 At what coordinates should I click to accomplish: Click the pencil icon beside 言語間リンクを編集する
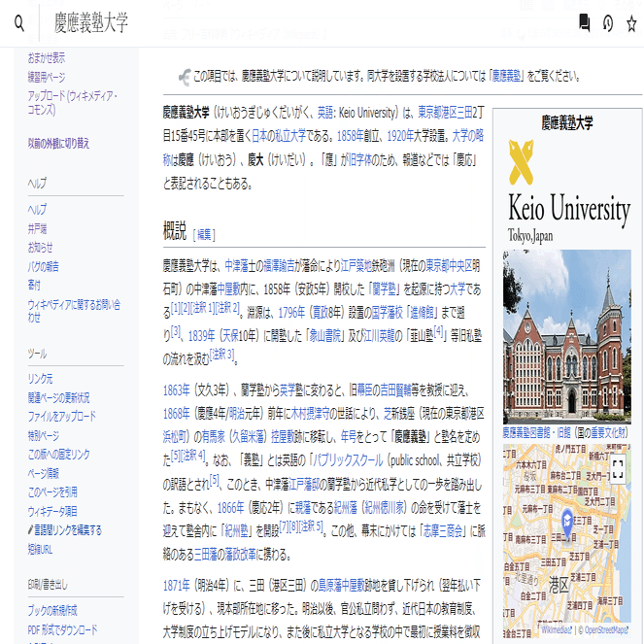pyautogui.click(x=30, y=529)
